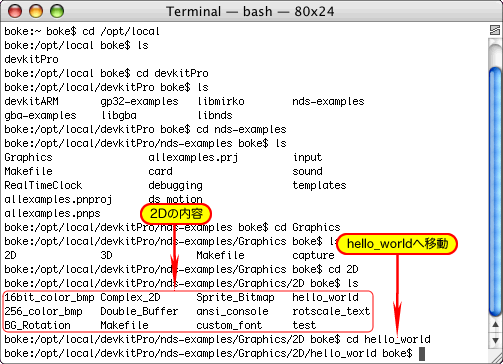Click the text cursor block at prompt
This screenshot has width=503, height=364.
pos(422,354)
